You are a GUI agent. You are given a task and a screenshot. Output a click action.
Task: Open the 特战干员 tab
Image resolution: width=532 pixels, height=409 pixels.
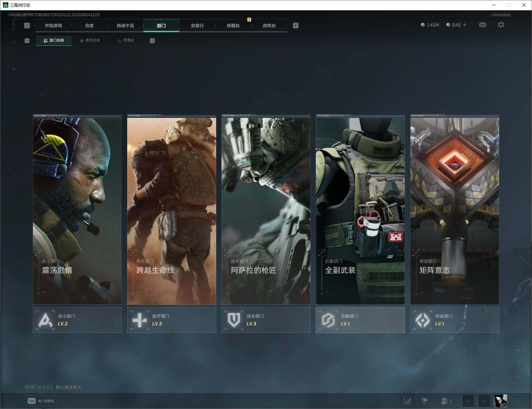125,26
